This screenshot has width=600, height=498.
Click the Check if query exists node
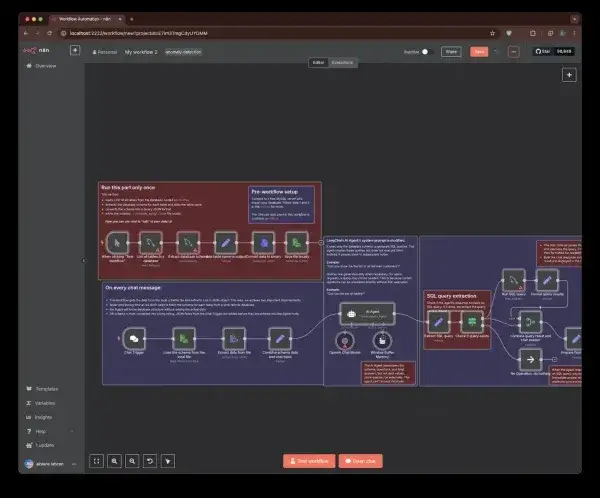click(471, 321)
